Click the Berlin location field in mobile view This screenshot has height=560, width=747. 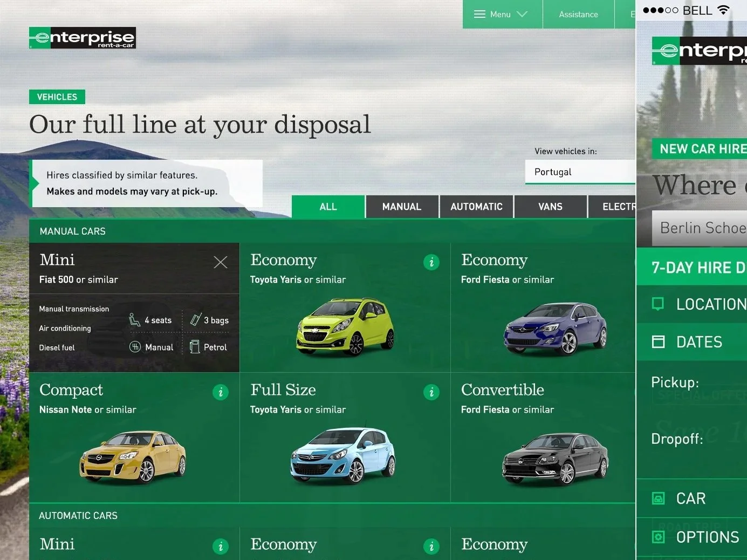click(700, 228)
